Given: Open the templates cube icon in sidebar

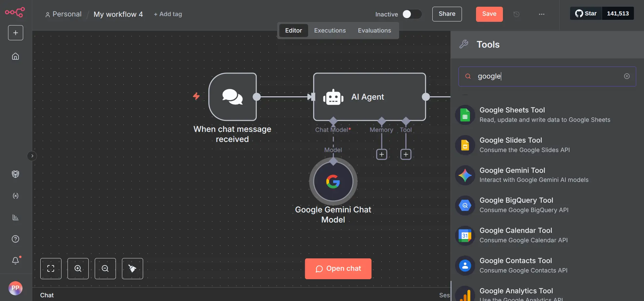Looking at the screenshot, I should (x=15, y=174).
